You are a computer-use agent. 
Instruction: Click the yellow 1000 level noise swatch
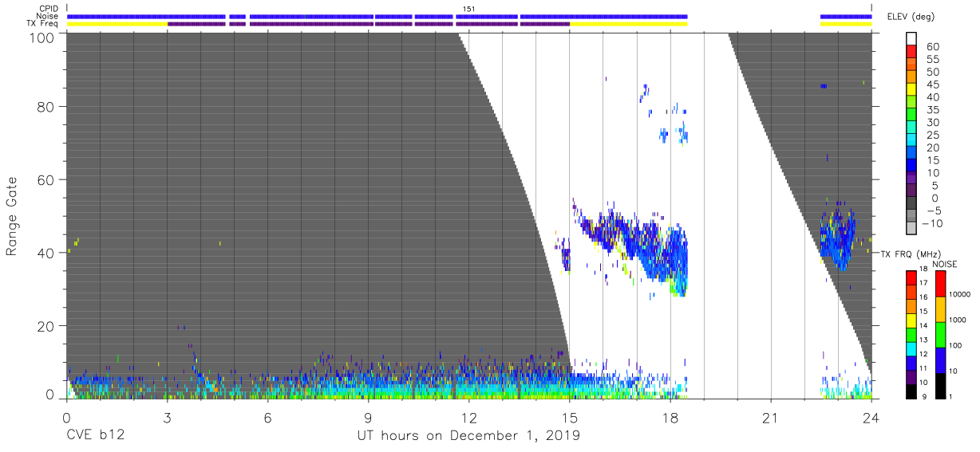point(939,309)
